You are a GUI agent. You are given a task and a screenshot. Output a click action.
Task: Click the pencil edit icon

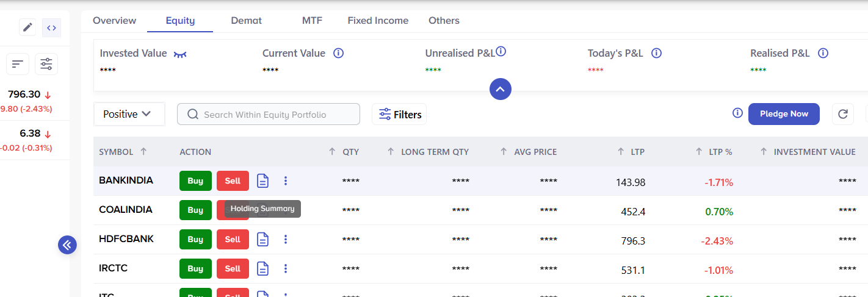coord(27,27)
